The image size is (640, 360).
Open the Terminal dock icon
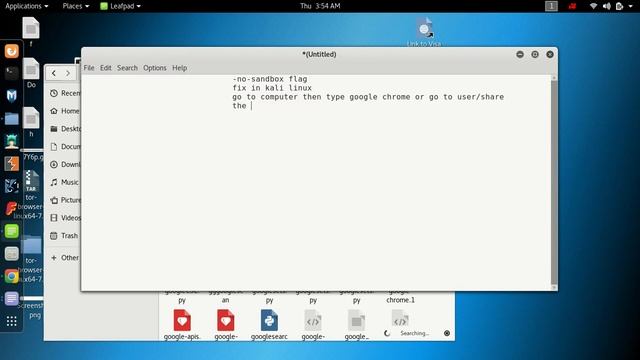pyautogui.click(x=11, y=73)
